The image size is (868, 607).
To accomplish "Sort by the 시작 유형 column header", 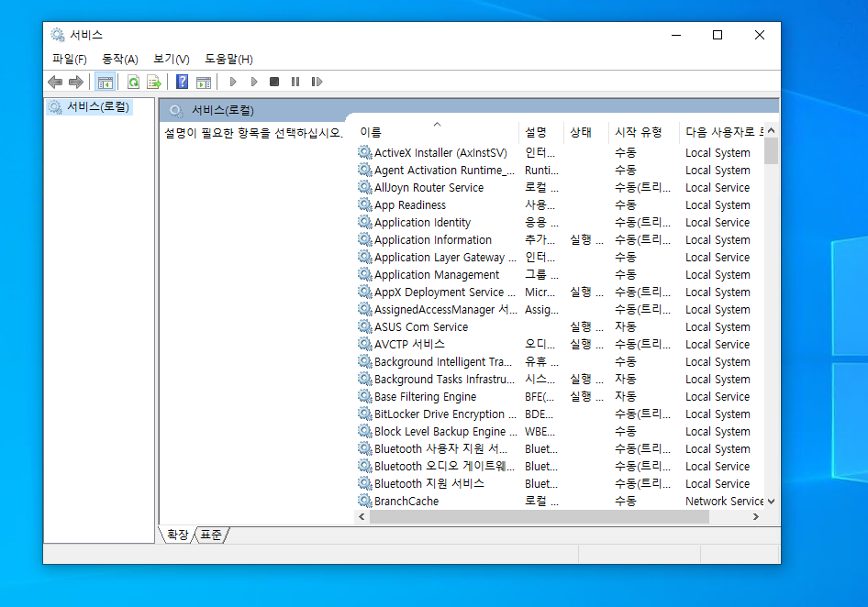I will pyautogui.click(x=644, y=132).
